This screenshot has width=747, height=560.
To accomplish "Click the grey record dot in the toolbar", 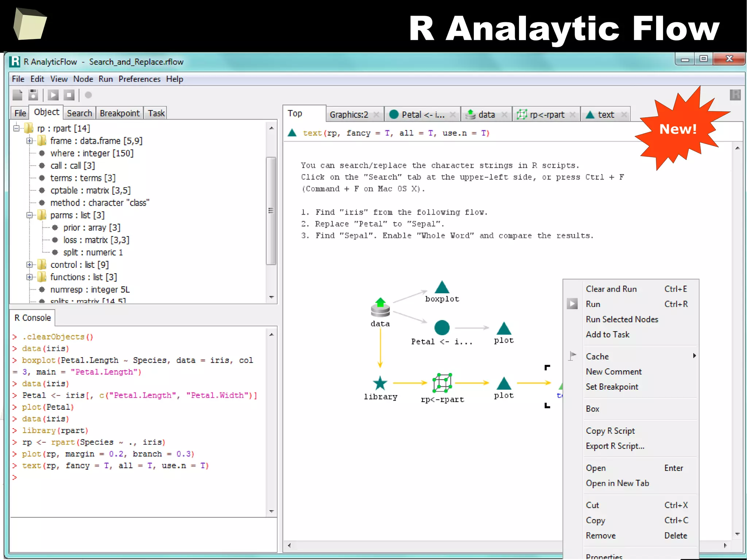I will (x=88, y=95).
